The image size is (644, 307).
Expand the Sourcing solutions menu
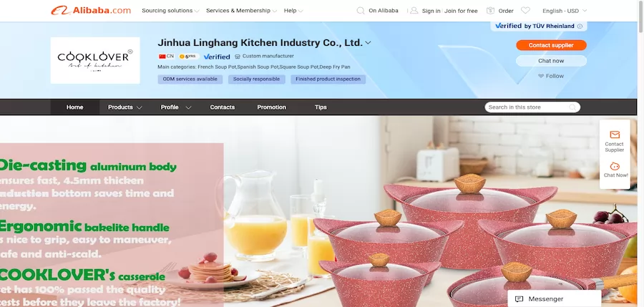(170, 11)
